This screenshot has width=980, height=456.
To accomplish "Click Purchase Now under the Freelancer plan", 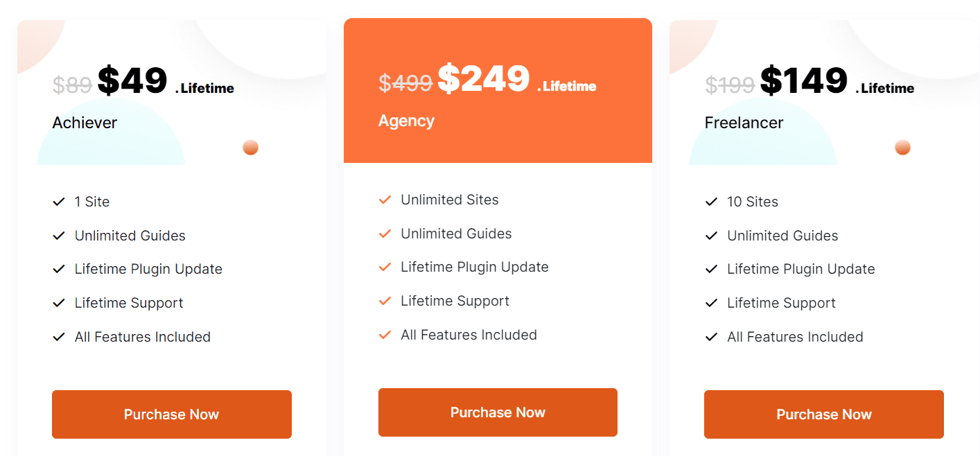I will pos(823,414).
